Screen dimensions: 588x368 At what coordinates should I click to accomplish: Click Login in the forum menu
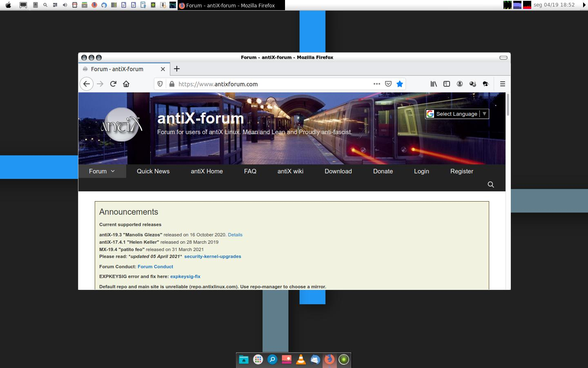tap(421, 171)
